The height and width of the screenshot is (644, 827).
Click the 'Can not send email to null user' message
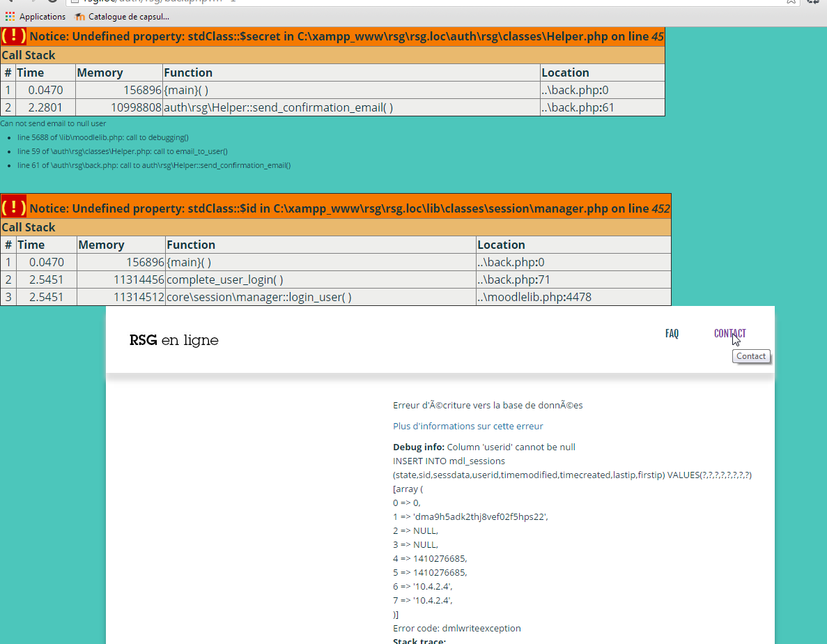click(53, 123)
